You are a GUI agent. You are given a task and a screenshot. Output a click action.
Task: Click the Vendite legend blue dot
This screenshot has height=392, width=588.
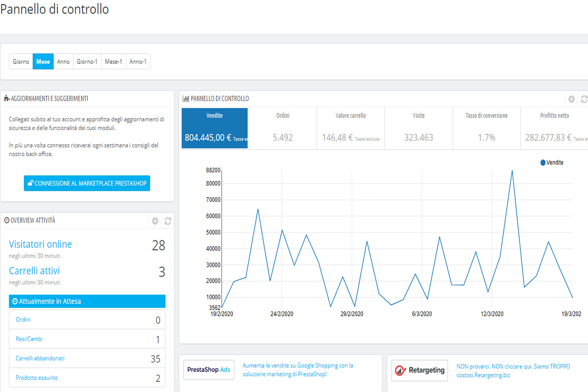pyautogui.click(x=543, y=163)
